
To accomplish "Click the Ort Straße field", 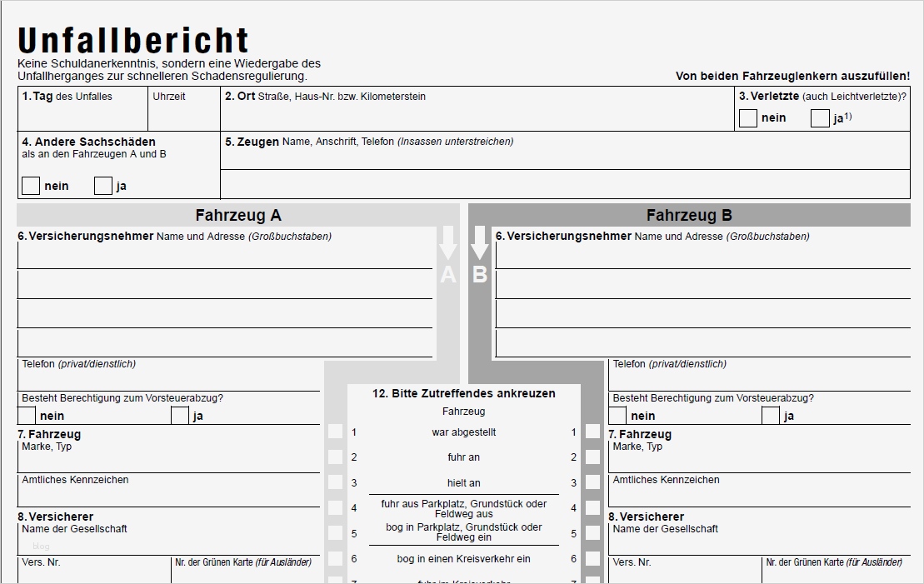I will click(477, 109).
